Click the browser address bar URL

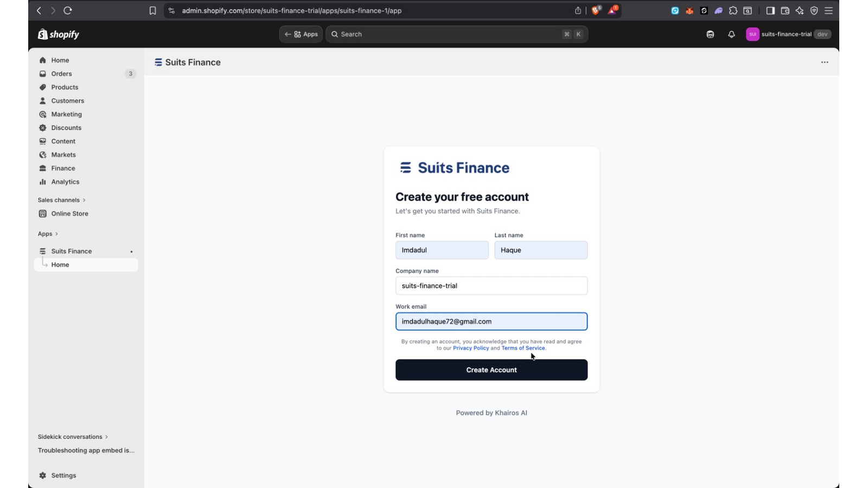pos(292,10)
